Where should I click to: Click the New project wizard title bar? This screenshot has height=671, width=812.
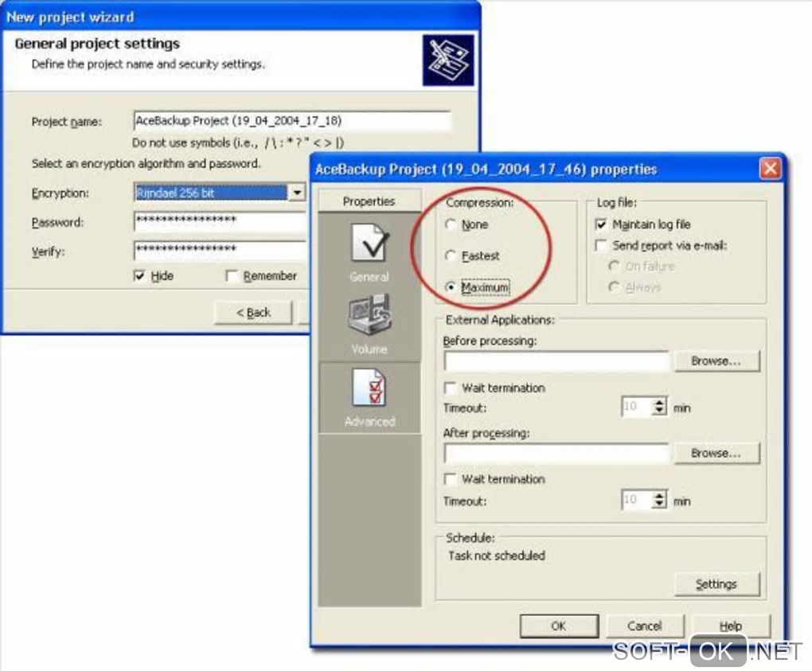point(240,17)
